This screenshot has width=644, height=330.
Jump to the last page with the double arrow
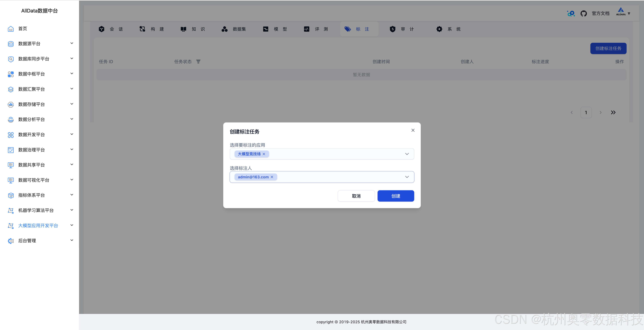[613, 113]
